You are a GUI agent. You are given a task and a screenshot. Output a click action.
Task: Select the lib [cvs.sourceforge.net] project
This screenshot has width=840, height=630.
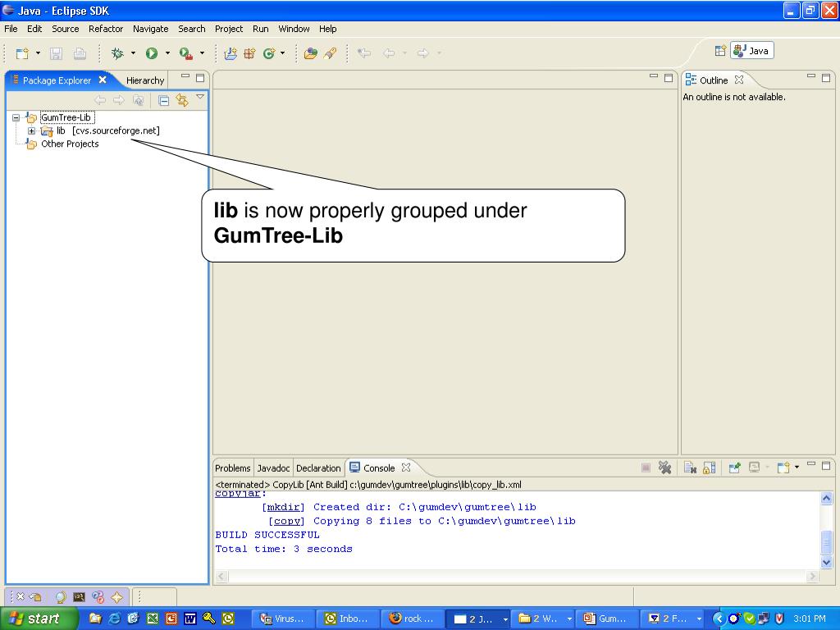[x=107, y=130]
